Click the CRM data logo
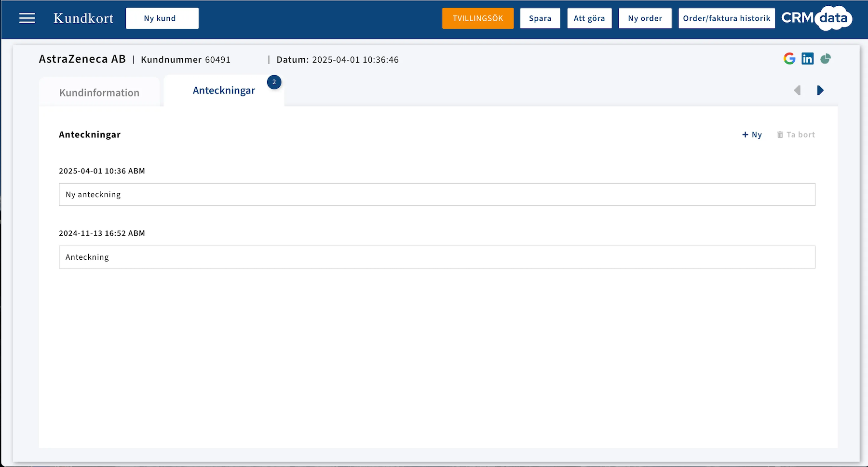Screen dimensions: 868x467 click(x=817, y=18)
